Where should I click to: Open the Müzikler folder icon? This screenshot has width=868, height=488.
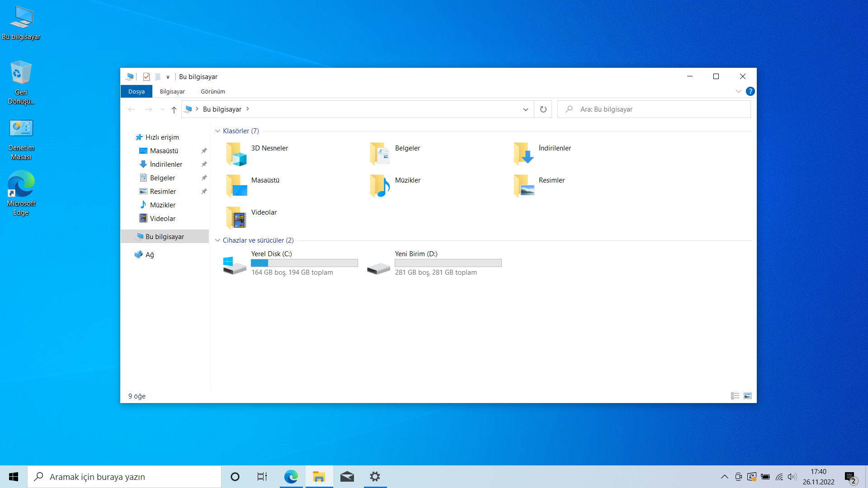380,186
